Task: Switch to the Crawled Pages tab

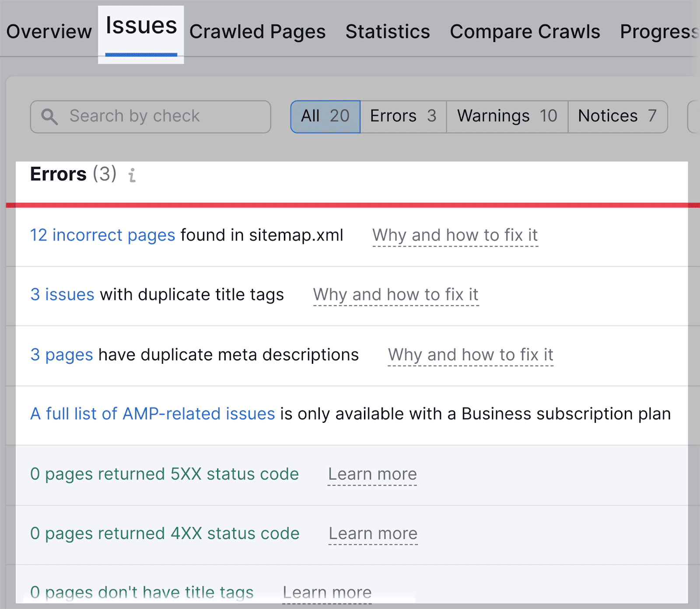Action: pos(257,32)
